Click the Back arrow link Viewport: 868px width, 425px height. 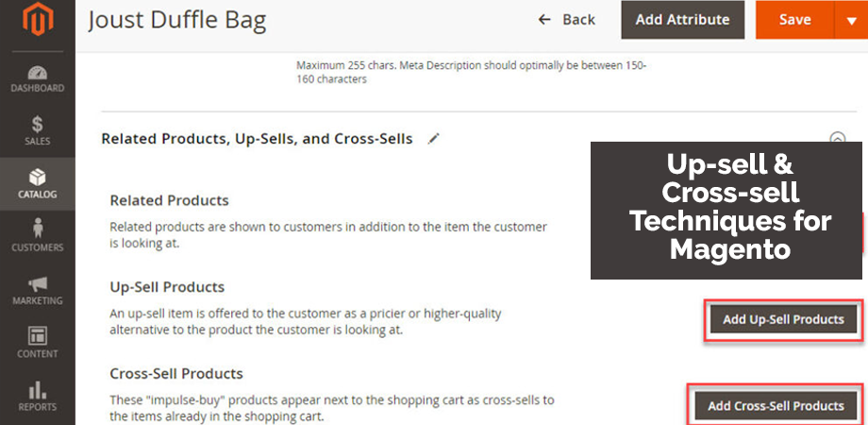[566, 20]
